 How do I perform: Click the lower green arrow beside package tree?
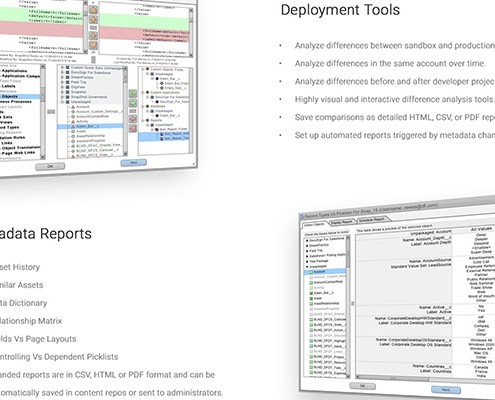[133, 103]
